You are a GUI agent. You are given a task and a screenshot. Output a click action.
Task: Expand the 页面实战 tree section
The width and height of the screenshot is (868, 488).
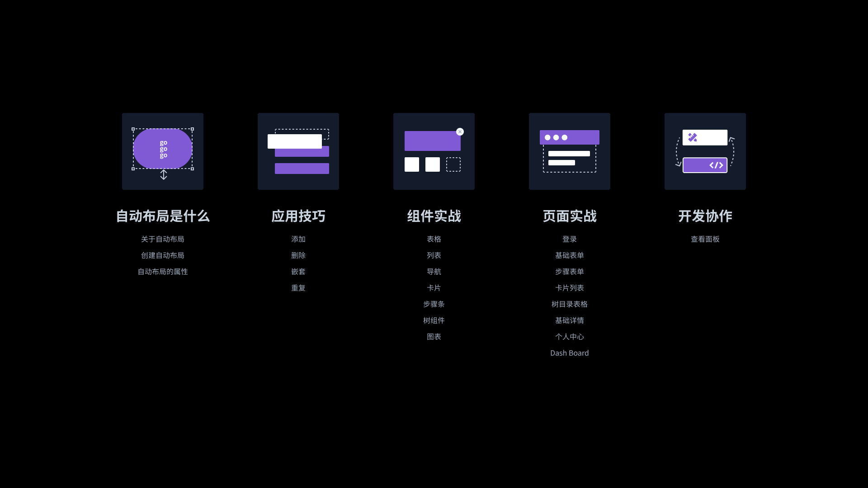(x=569, y=216)
